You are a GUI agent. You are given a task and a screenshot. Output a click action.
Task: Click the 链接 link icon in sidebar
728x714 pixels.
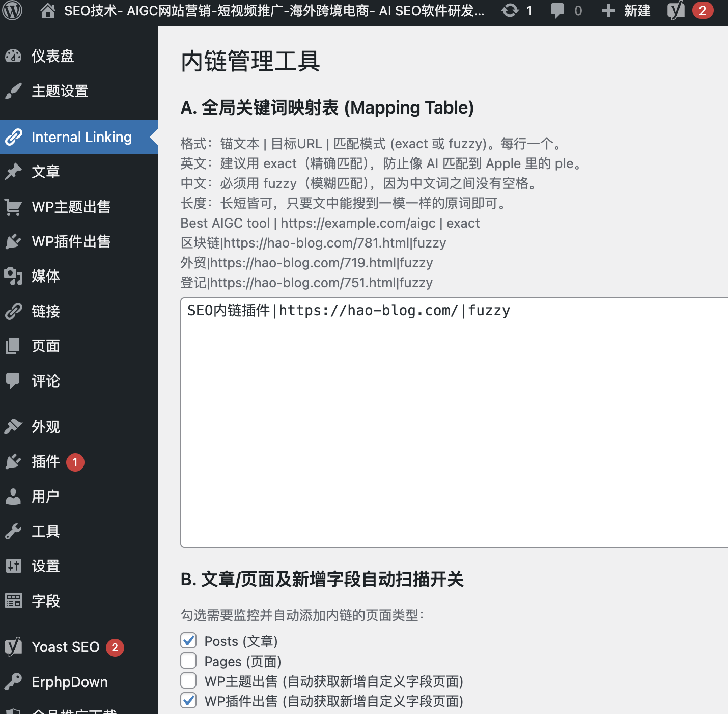pos(13,311)
